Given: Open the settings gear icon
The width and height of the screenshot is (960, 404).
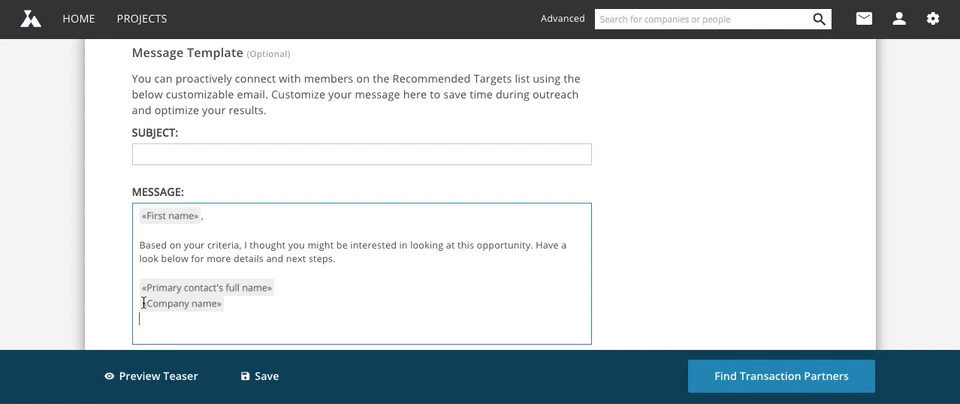Looking at the screenshot, I should (x=932, y=19).
